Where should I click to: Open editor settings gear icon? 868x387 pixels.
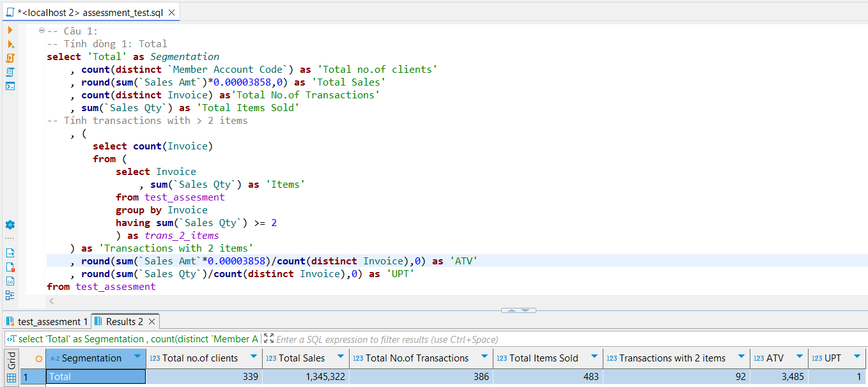coord(10,225)
